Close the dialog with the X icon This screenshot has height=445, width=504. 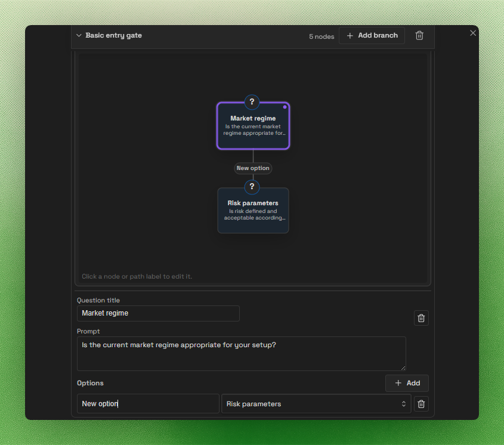point(473,33)
